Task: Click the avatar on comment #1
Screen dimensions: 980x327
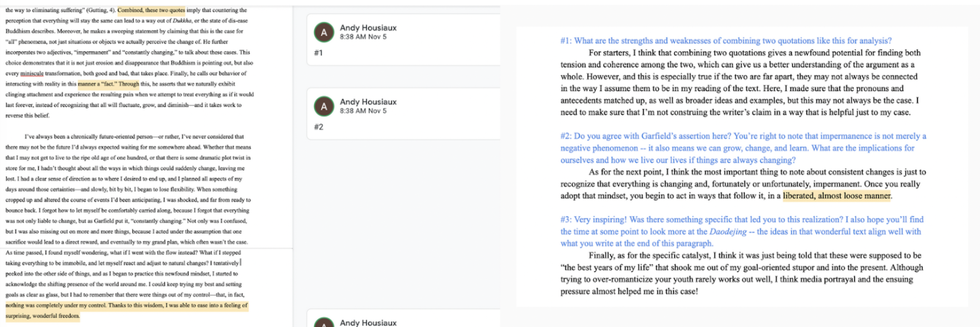Action: pyautogui.click(x=324, y=32)
